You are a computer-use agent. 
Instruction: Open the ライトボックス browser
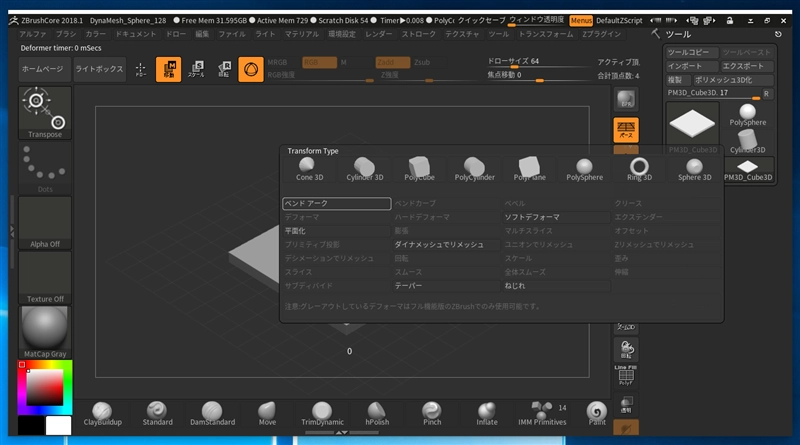point(99,69)
